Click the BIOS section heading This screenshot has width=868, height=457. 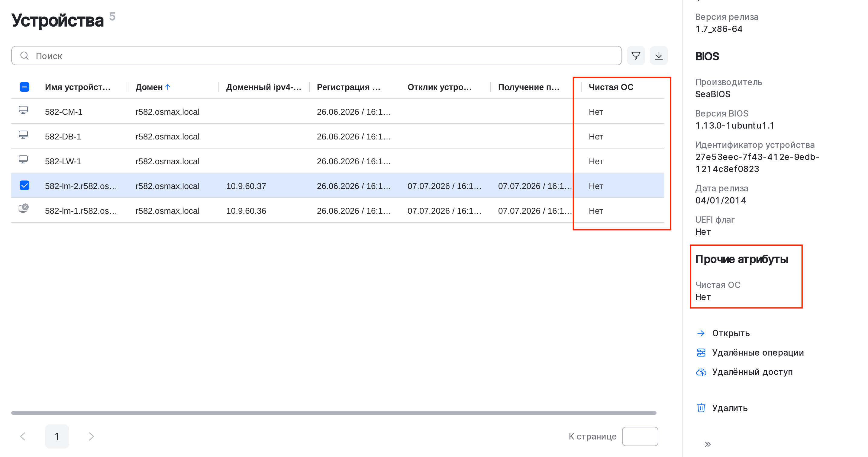tap(707, 56)
